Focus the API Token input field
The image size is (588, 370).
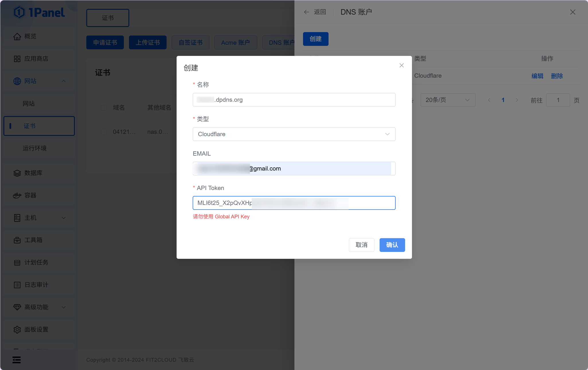[x=294, y=203]
